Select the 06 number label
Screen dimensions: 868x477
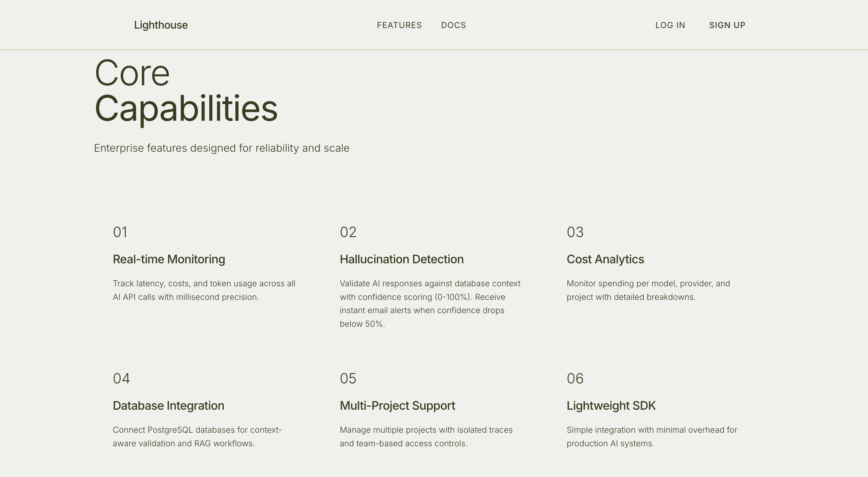coord(575,379)
